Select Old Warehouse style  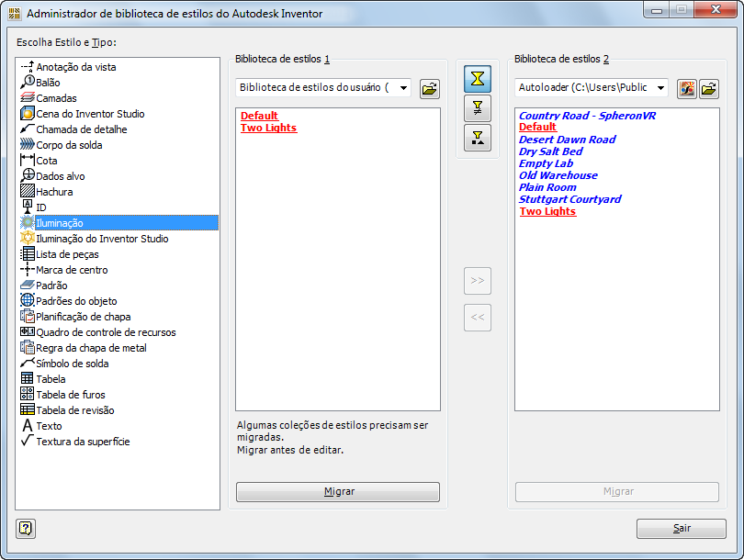[558, 175]
